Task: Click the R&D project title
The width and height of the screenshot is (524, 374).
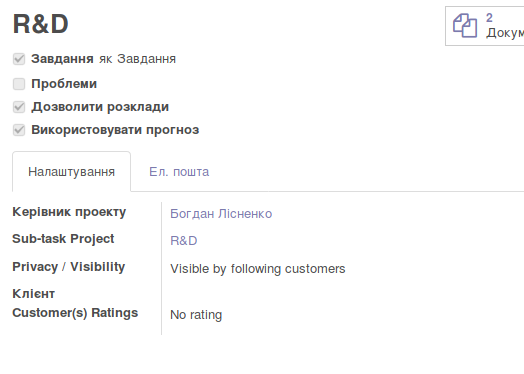Action: (x=41, y=24)
